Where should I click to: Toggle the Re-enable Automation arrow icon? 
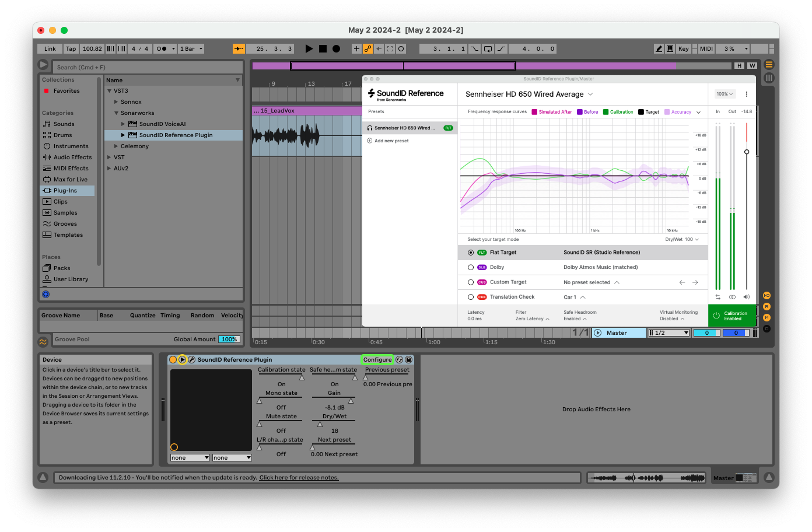pos(379,49)
